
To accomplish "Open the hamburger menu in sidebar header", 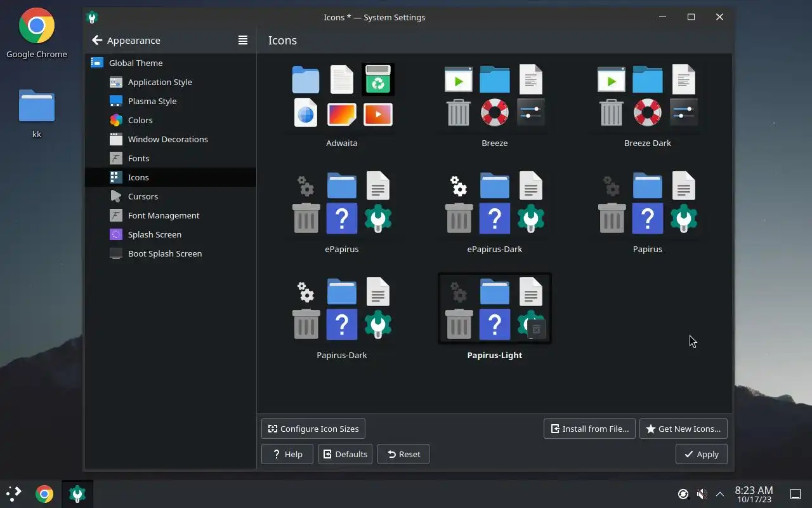I will pos(243,40).
